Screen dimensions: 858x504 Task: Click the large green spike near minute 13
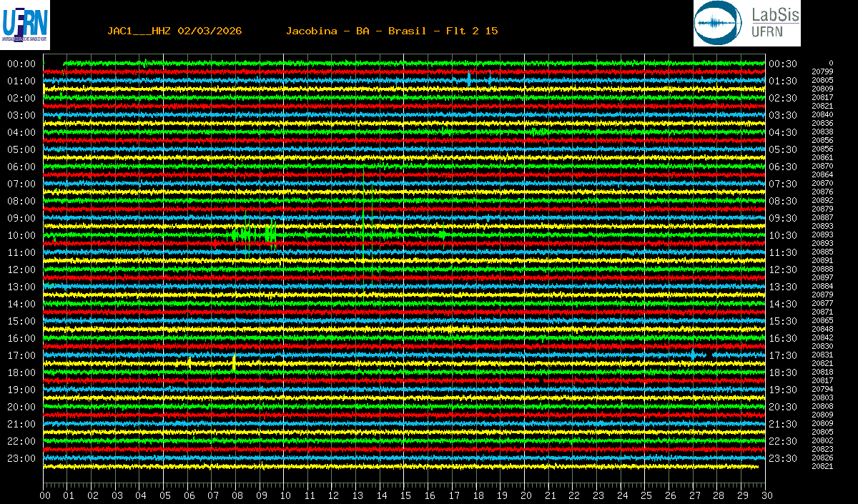click(x=364, y=214)
